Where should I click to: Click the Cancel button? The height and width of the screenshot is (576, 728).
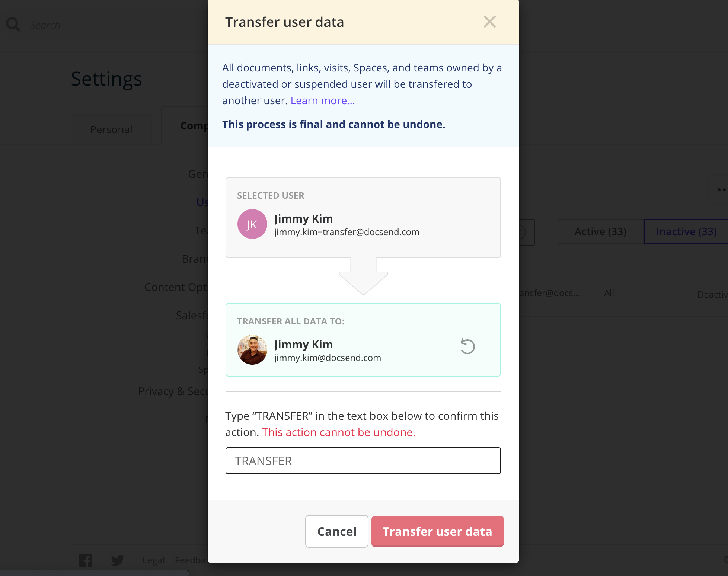(x=336, y=531)
